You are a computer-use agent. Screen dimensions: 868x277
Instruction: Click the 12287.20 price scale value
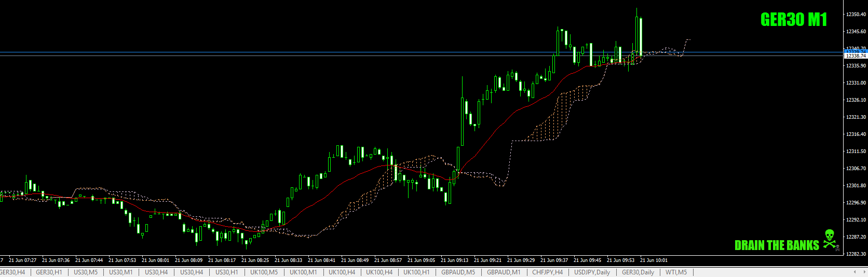click(x=856, y=237)
